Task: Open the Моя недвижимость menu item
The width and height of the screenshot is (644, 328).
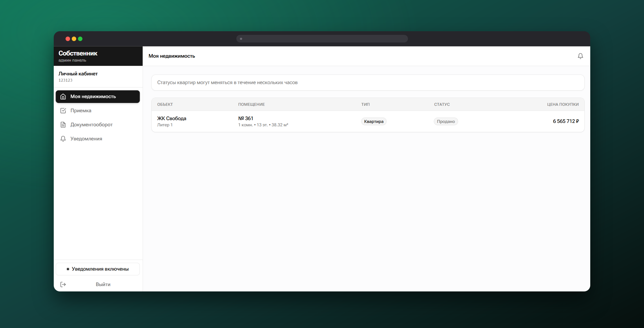Action: click(x=98, y=96)
